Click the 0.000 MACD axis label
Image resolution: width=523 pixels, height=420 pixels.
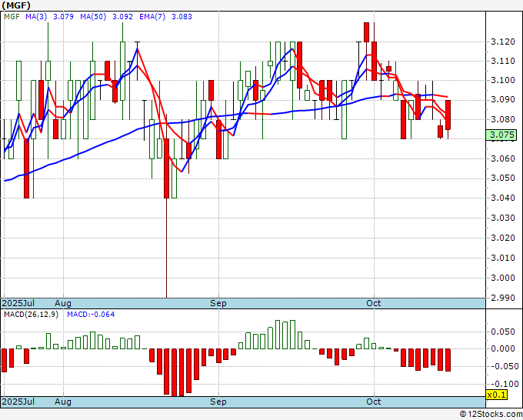[503, 349]
